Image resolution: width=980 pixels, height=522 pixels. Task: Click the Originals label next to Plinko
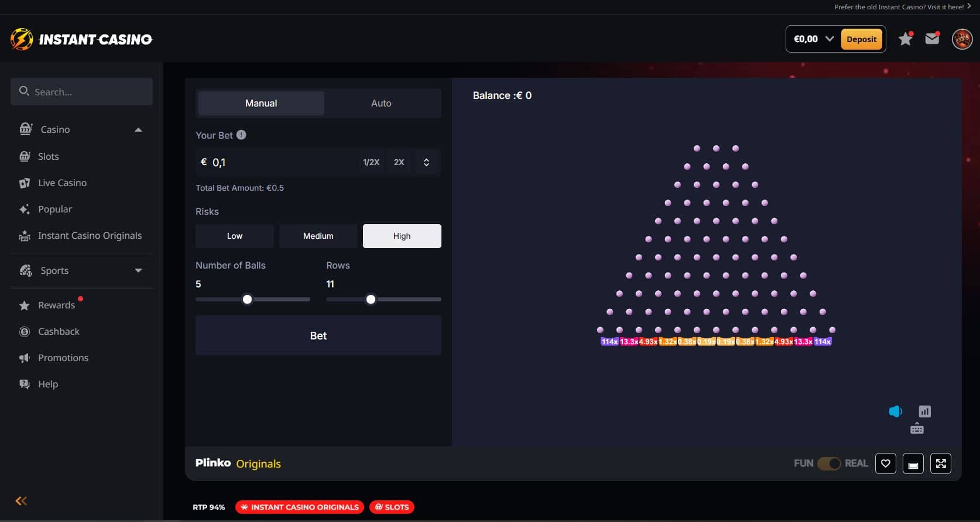(x=259, y=463)
